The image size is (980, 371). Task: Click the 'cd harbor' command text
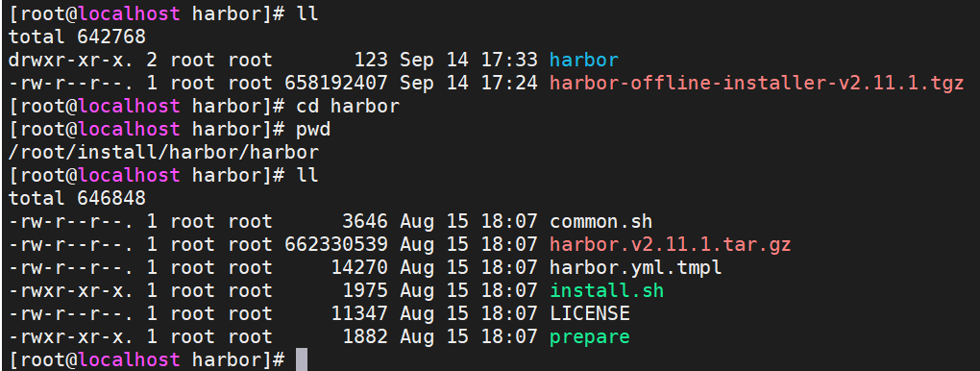[348, 107]
